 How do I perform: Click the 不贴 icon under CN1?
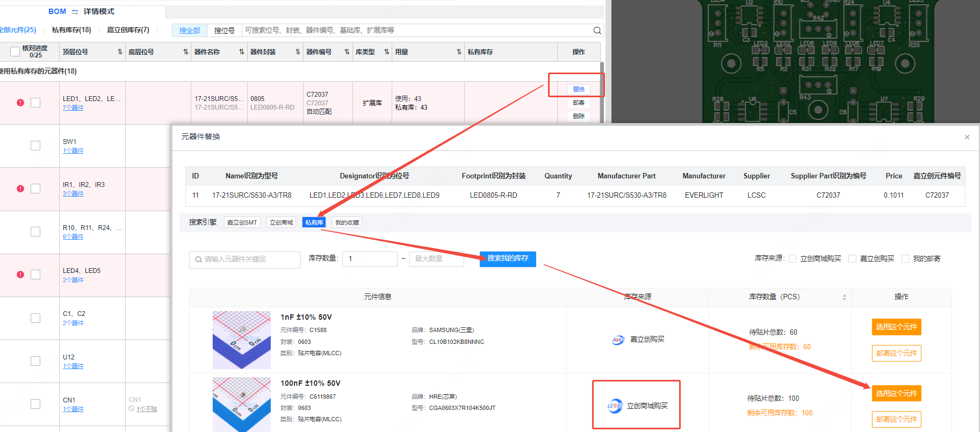pos(131,409)
